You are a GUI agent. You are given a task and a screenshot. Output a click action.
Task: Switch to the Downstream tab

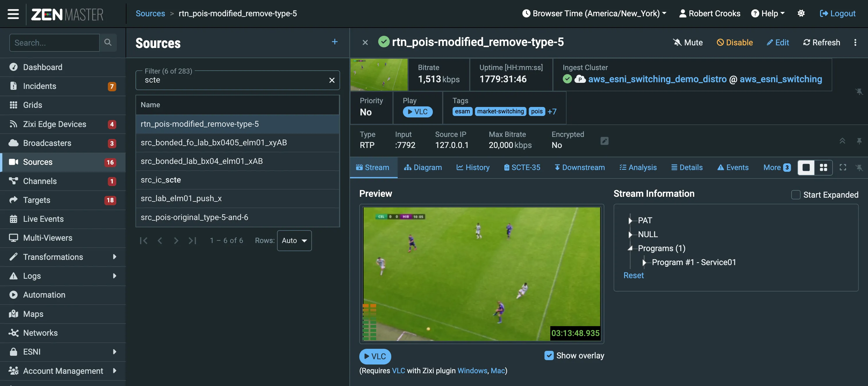(x=580, y=167)
